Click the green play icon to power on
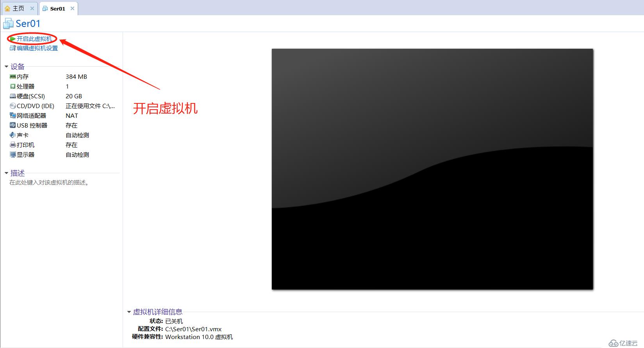The width and height of the screenshot is (644, 348). tap(13, 39)
